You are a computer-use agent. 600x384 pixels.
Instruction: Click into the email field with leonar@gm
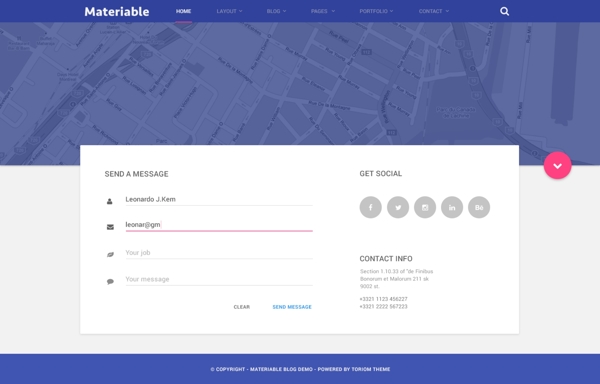click(x=219, y=225)
